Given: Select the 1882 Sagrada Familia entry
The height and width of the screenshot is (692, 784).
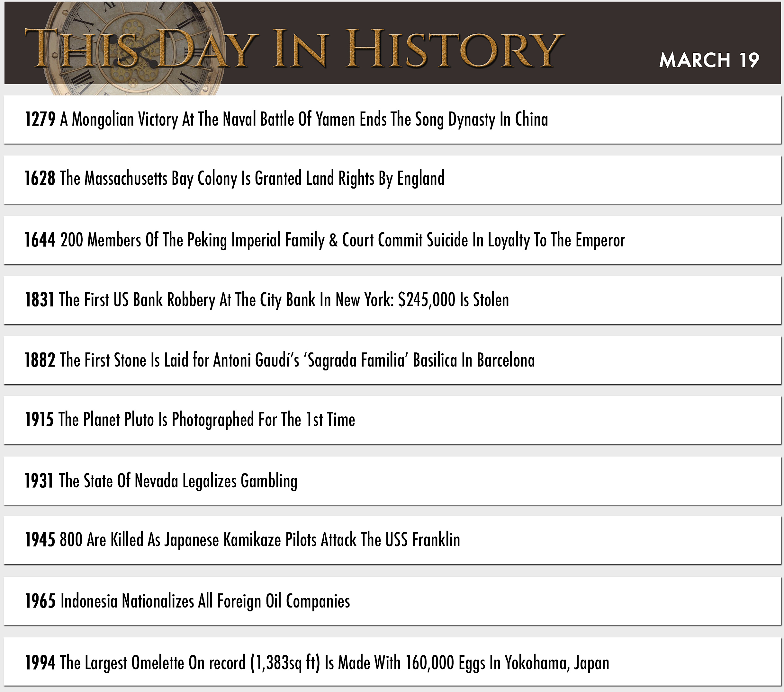Looking at the screenshot, I should [392, 360].
